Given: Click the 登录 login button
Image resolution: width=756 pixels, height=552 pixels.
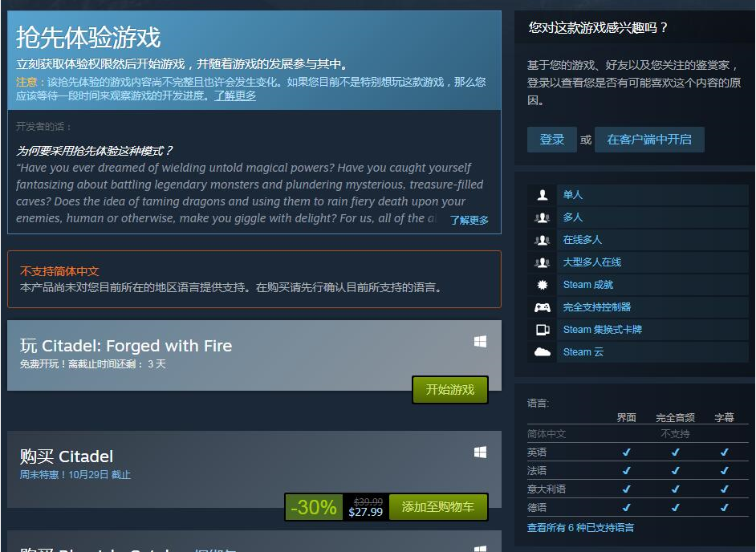Looking at the screenshot, I should click(551, 140).
